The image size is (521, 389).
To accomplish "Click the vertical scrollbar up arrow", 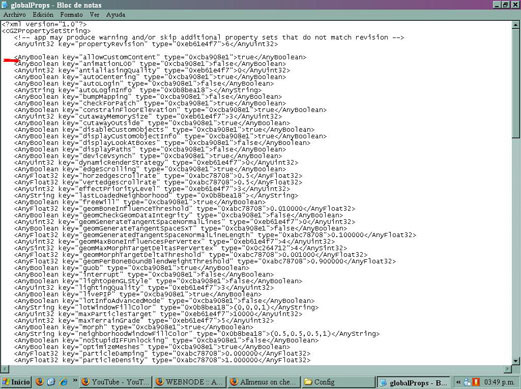I will 516,25.
